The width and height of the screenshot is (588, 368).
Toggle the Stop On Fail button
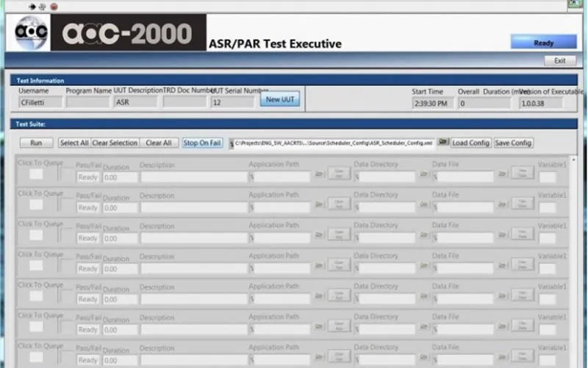(201, 143)
